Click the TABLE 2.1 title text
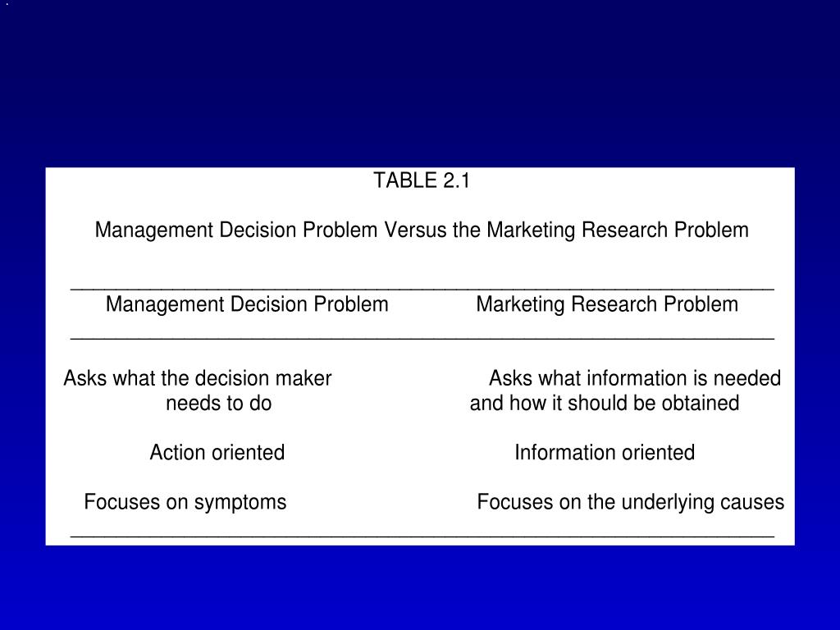Image resolution: width=840 pixels, height=630 pixels. pos(422,180)
